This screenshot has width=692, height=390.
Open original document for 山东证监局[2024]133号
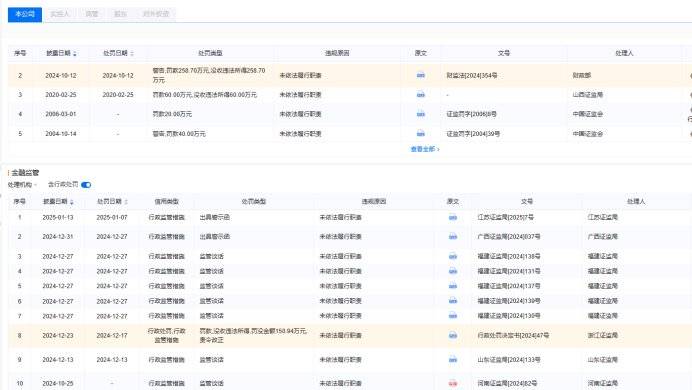453,360
